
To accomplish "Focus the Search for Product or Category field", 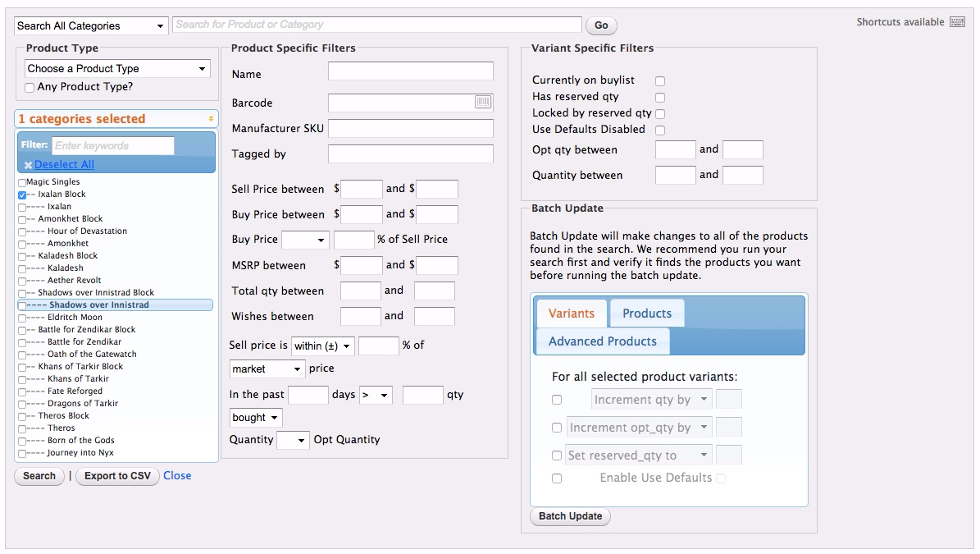I will pyautogui.click(x=377, y=25).
